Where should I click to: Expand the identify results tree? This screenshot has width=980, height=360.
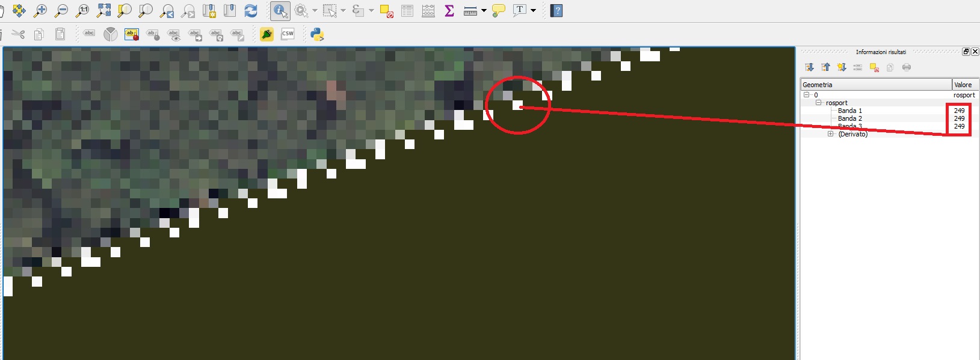click(809, 67)
